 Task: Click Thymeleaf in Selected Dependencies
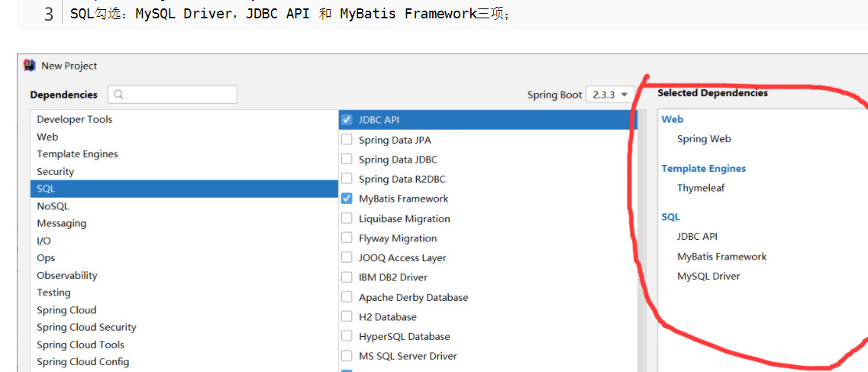point(701,188)
